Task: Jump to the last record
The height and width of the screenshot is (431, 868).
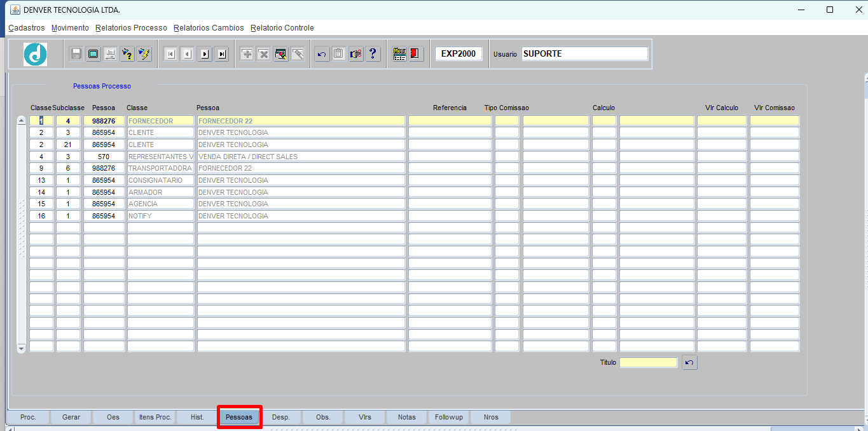Action: (x=221, y=54)
